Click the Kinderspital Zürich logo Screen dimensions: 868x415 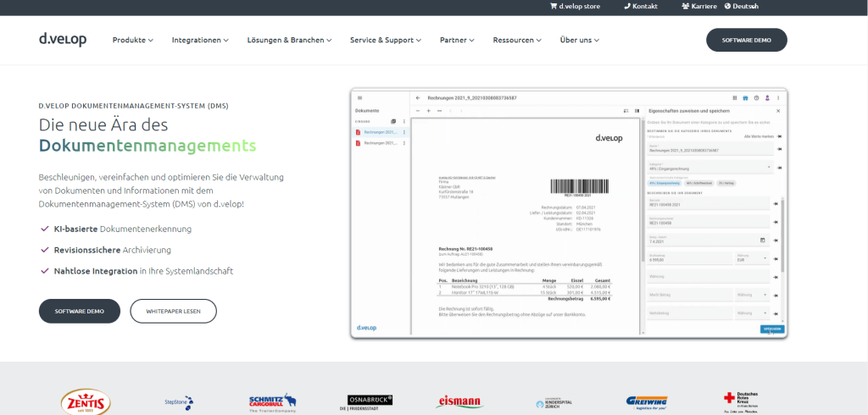(x=556, y=403)
